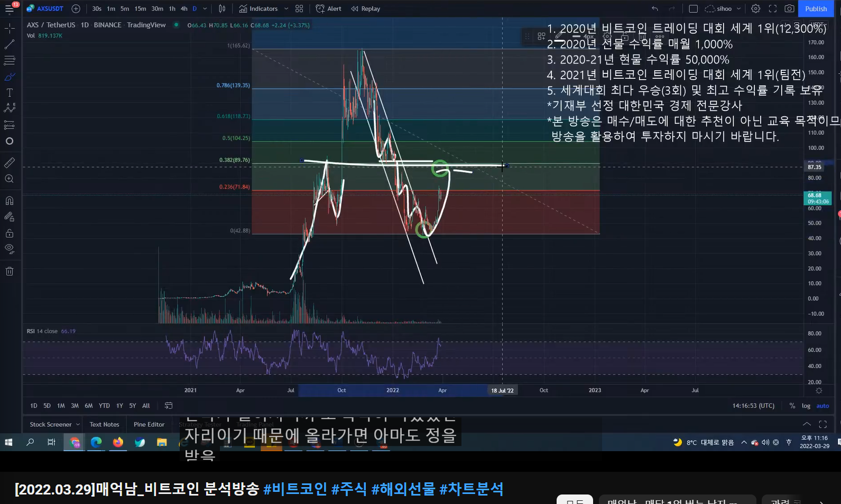This screenshot has width=841, height=504.
Task: Open the Text Notes tab
Action: pyautogui.click(x=105, y=424)
